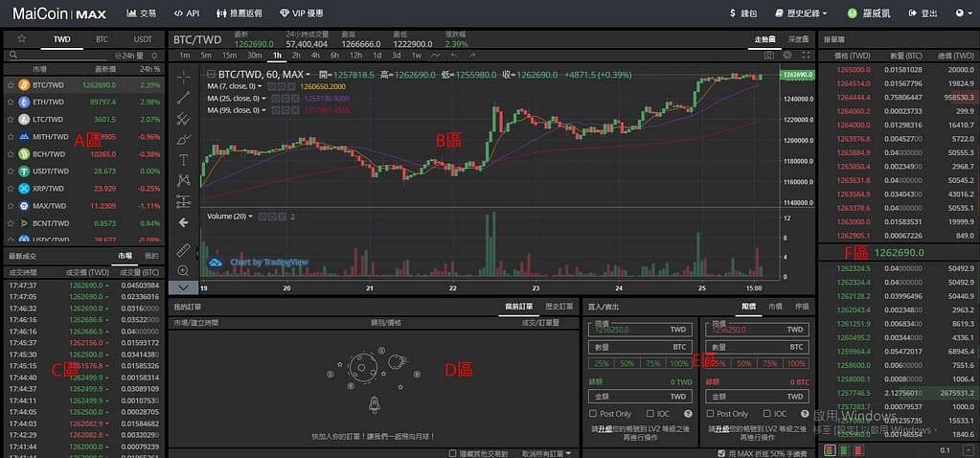Select the ruler measure tool

pos(183,250)
